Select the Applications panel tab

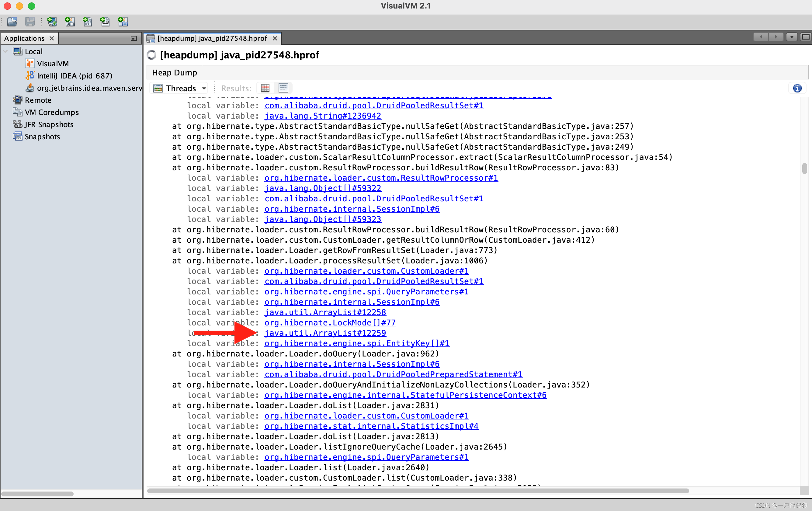[24, 38]
